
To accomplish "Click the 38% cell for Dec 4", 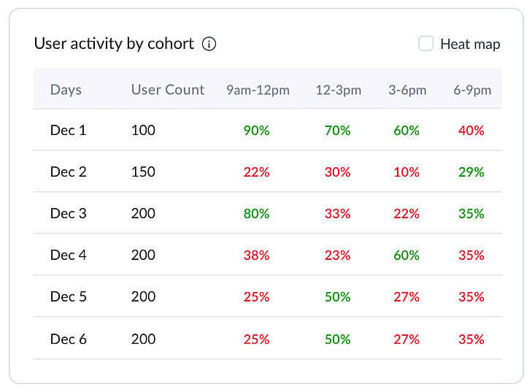I will (256, 255).
